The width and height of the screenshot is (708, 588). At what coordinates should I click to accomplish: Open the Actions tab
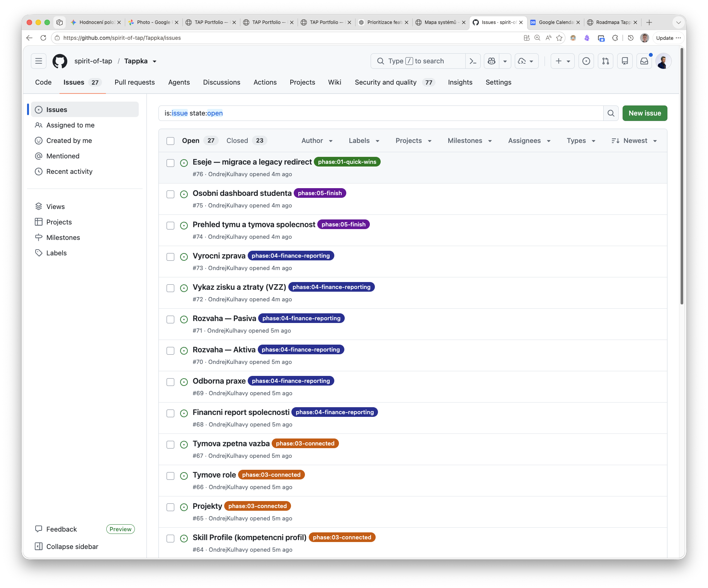265,82
